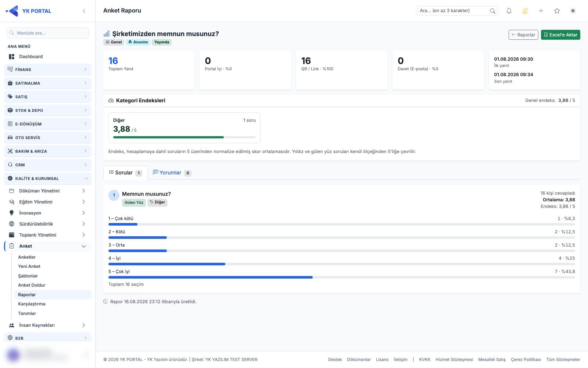The image size is (588, 368).
Task: Expand the SATINALMA menu section
Action: [x=48, y=83]
